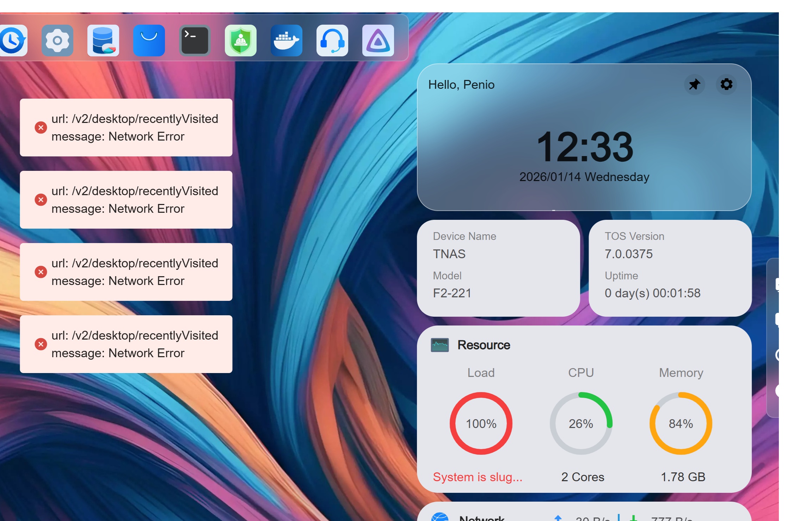Image resolution: width=812 pixels, height=521 pixels.
Task: Click the TOS Version info card
Action: pyautogui.click(x=670, y=268)
